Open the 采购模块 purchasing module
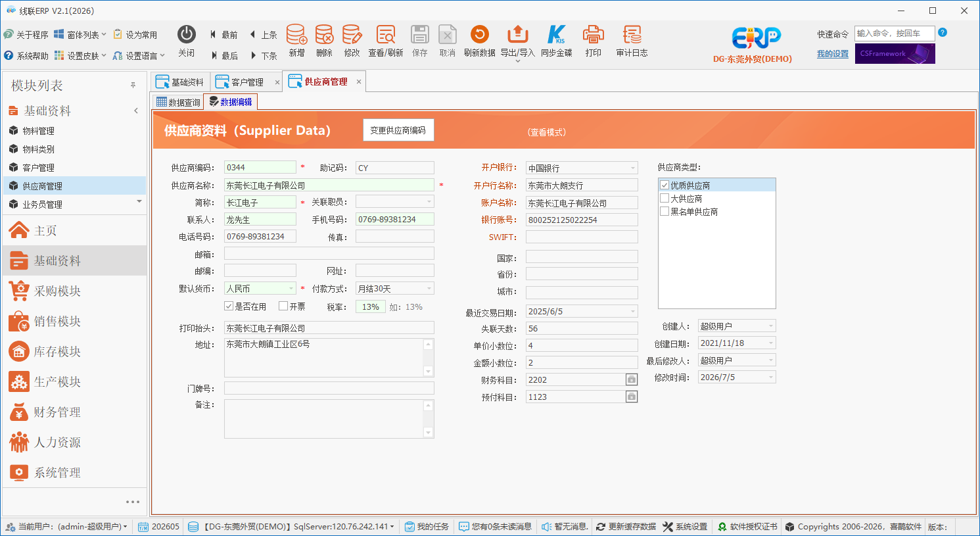Viewport: 980px width, 536px height. (74, 291)
